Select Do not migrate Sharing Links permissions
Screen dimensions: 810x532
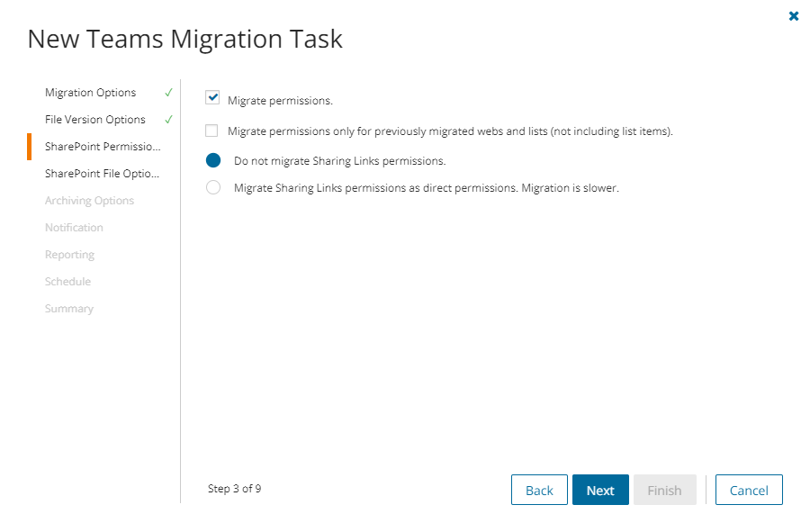(x=213, y=161)
